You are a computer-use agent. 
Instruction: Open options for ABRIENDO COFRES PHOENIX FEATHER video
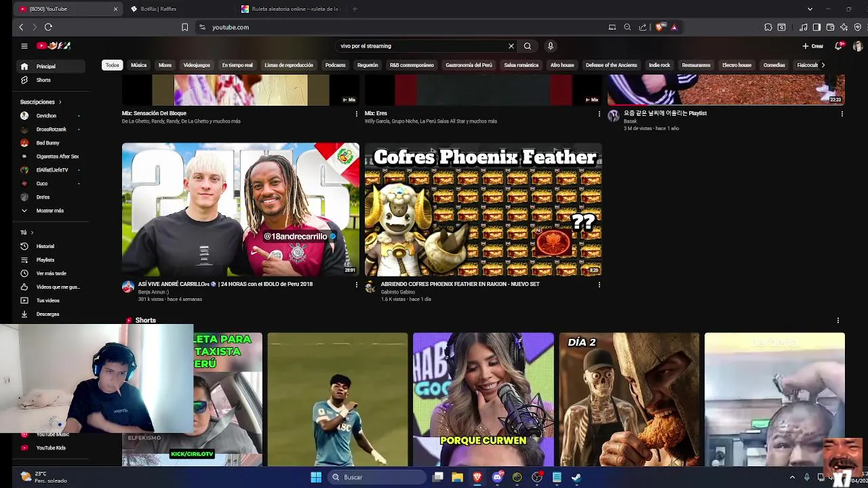point(599,285)
